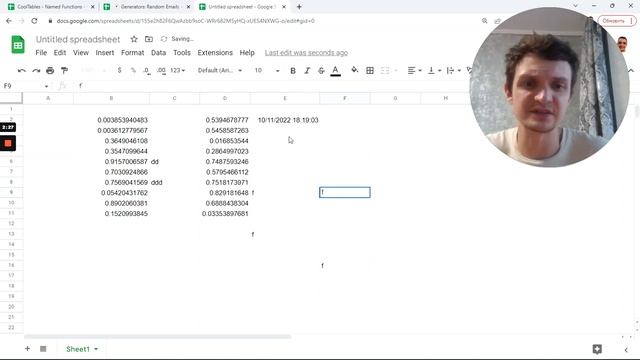
Task: Show the side panel chevron
Action: (626, 349)
